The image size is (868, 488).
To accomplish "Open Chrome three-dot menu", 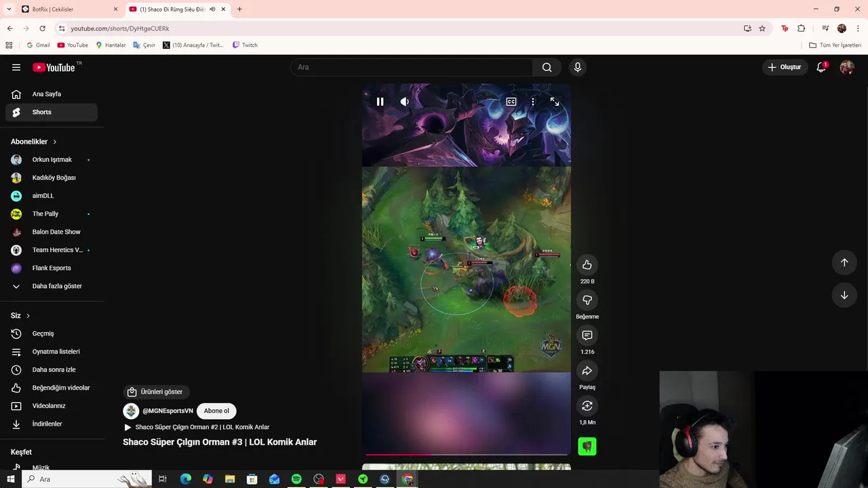I will point(859,28).
